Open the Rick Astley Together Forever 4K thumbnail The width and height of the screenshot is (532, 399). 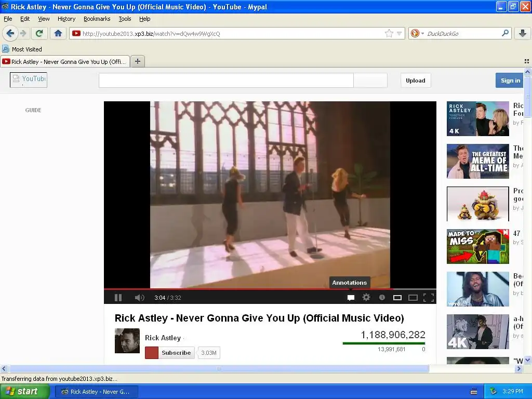[478, 119]
